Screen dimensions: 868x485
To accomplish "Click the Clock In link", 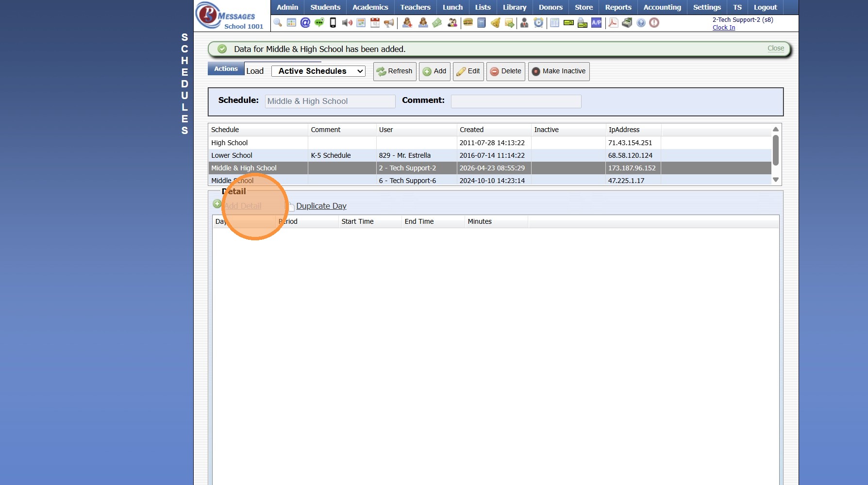I will (x=724, y=28).
